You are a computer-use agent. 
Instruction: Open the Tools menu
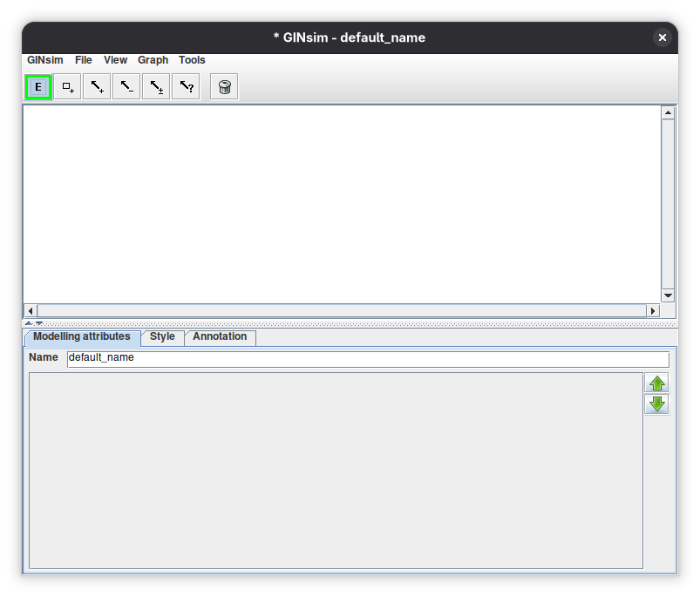click(x=192, y=60)
